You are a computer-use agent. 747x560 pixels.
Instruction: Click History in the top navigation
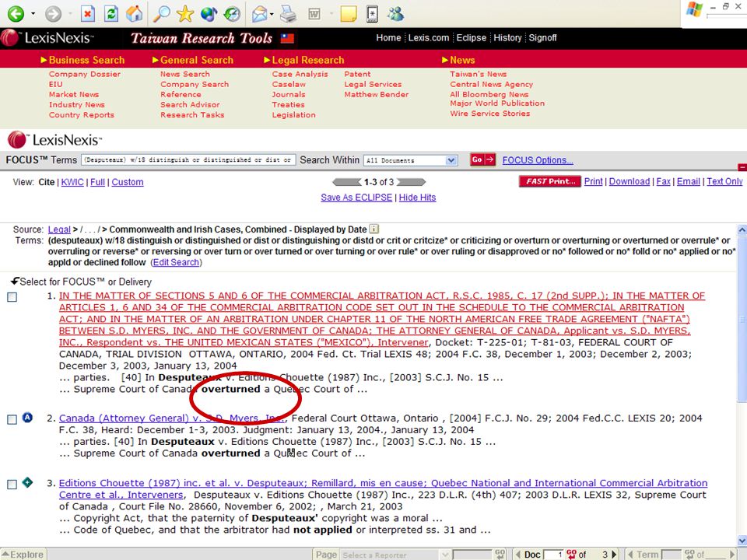click(x=507, y=37)
